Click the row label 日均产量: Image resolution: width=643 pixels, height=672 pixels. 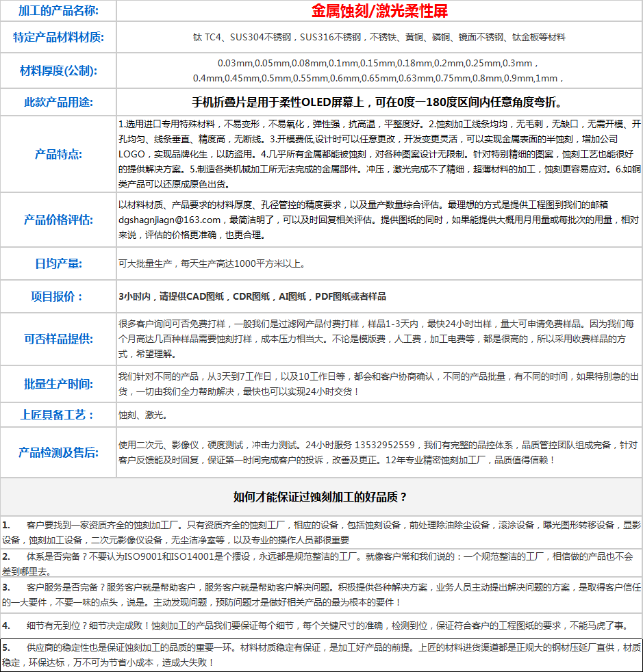pyautogui.click(x=58, y=263)
